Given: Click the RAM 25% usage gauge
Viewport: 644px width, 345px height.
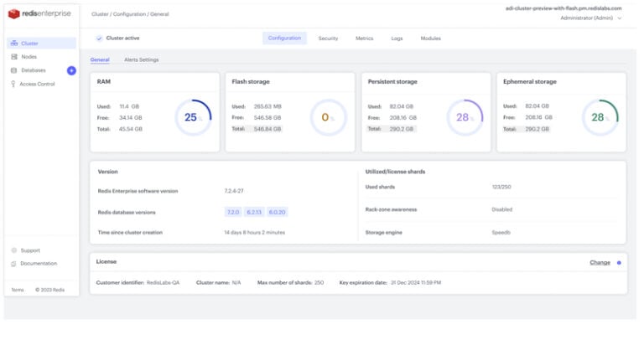Looking at the screenshot, I should point(193,117).
